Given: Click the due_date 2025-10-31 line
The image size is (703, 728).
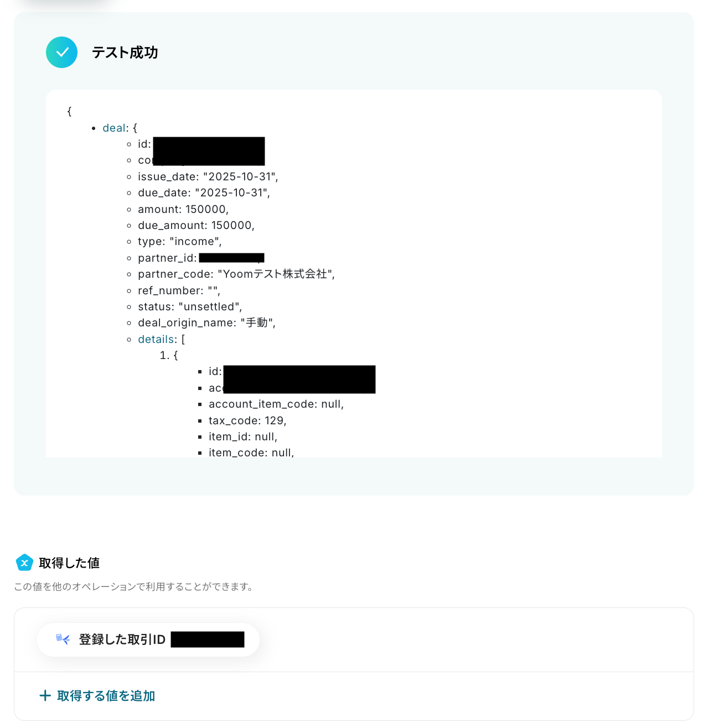Looking at the screenshot, I should [204, 193].
